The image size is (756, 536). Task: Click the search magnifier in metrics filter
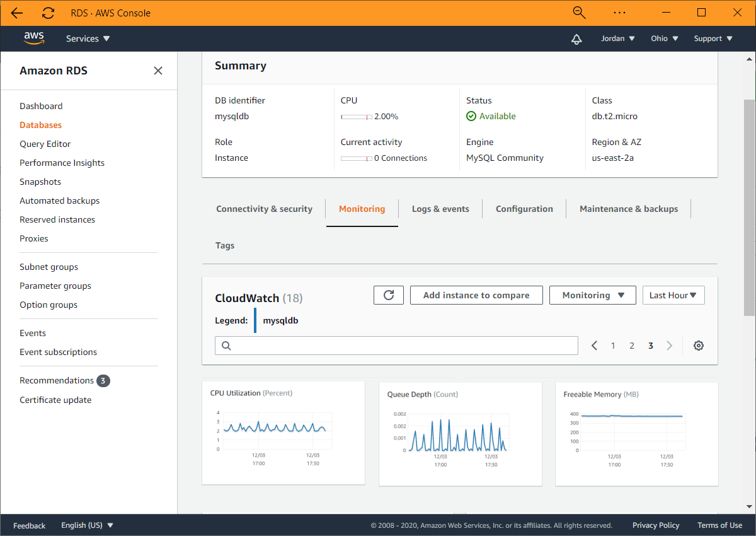point(227,346)
